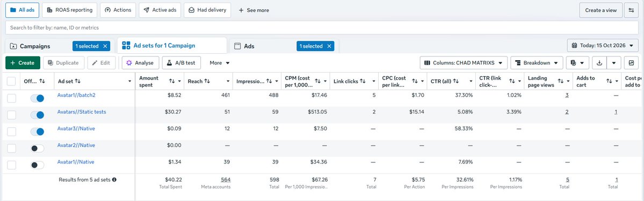This screenshot has height=201, width=644.
Task: Sort by Amount spent arrows icon
Action: click(172, 81)
